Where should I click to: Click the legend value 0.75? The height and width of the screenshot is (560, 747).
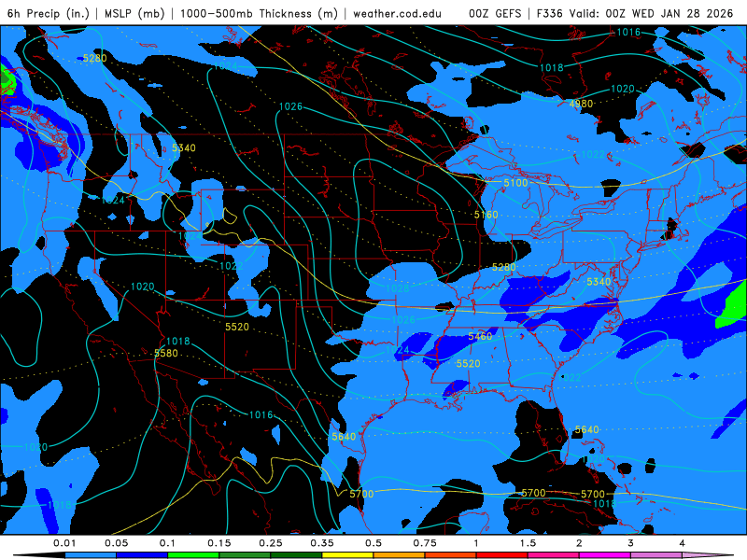(425, 543)
